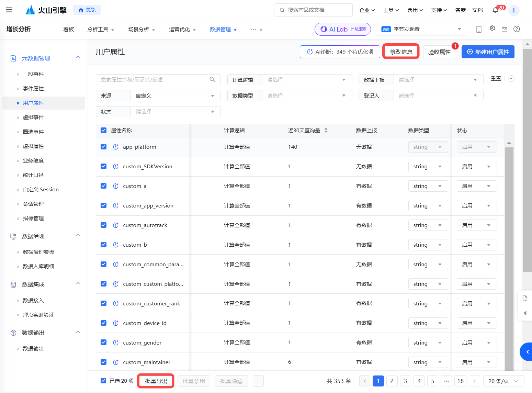Click the Volcano Engine logo
Viewport: 532px width, 393px height.
tap(46, 10)
